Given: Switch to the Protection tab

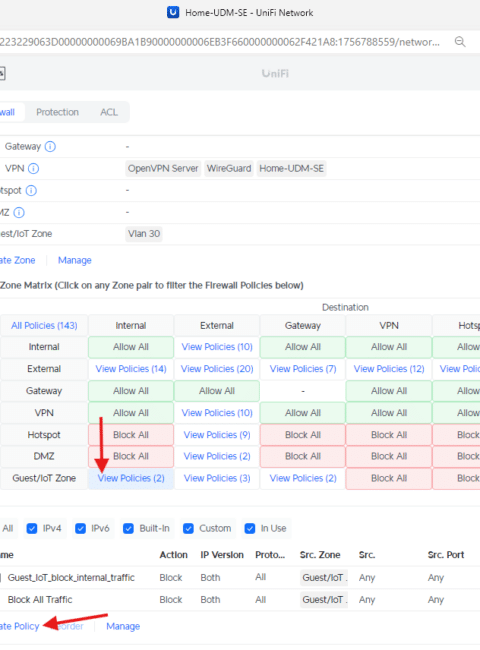Looking at the screenshot, I should (x=57, y=112).
